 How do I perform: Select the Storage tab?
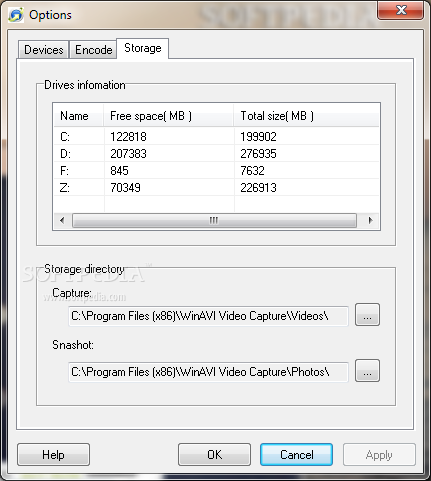tap(143, 48)
